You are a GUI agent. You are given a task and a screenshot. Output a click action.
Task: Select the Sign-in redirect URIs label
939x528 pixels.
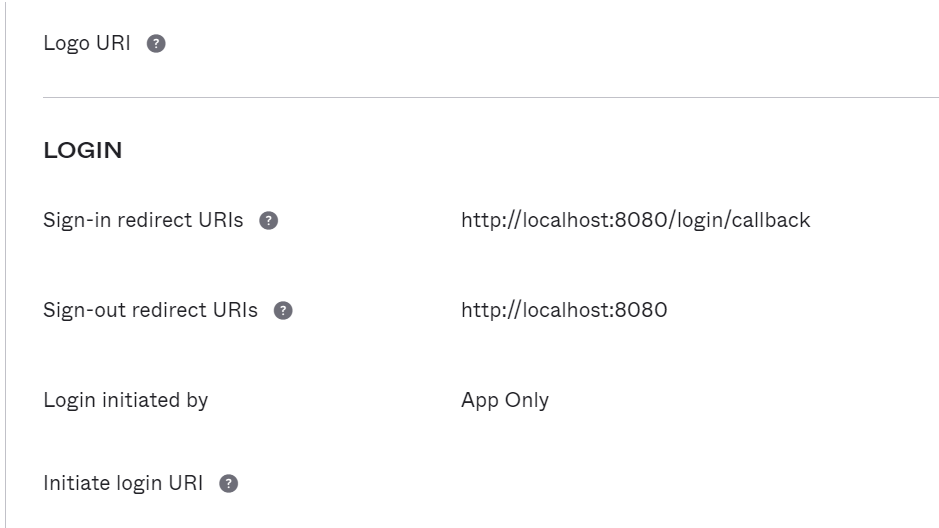[143, 220]
